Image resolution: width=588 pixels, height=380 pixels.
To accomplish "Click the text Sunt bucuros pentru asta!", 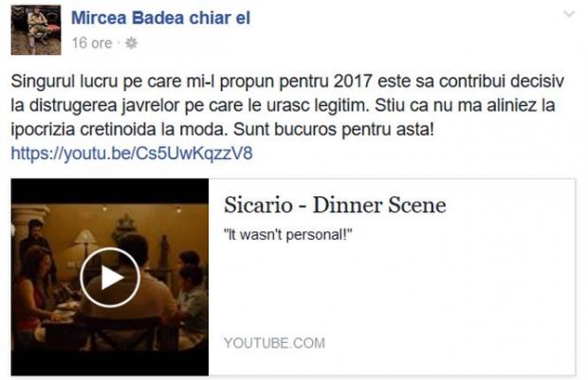I will (x=334, y=130).
